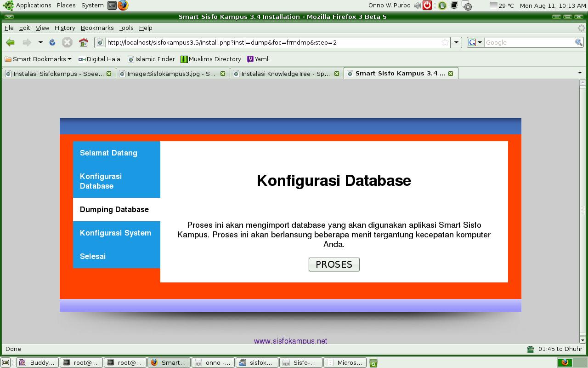The image size is (588, 368).
Task: Launch the terminal from the top panel
Action: coord(112,6)
